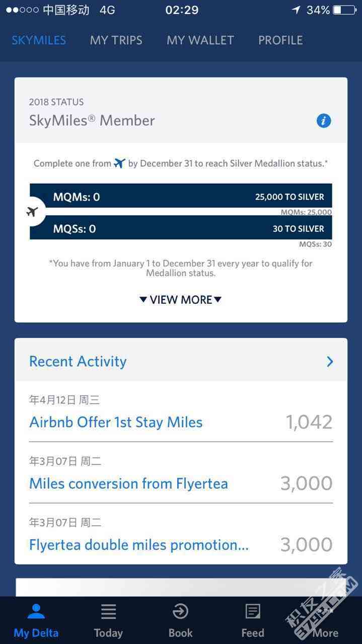Open Recent Activity via right chevron

pyautogui.click(x=330, y=361)
